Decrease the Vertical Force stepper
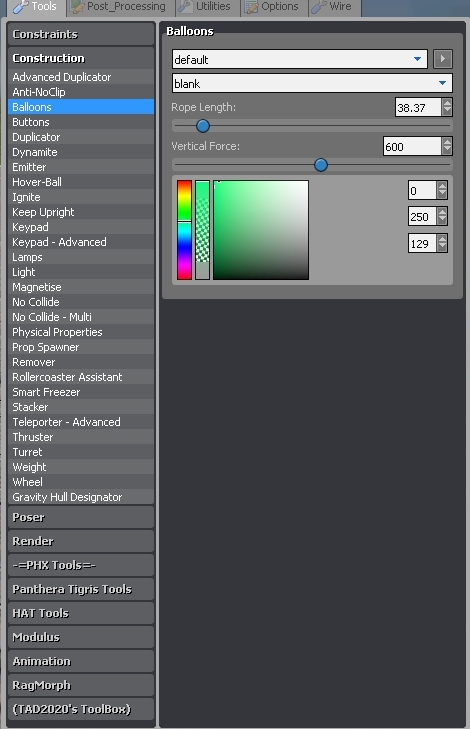Image resolution: width=470 pixels, height=729 pixels. click(447, 151)
